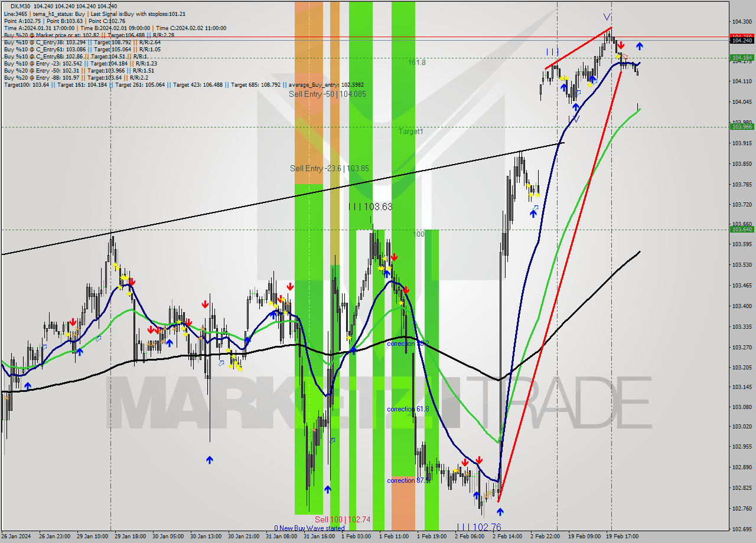
Task: Click the 'Sell Entry -23.6 | 103.85' label
Action: pos(330,168)
